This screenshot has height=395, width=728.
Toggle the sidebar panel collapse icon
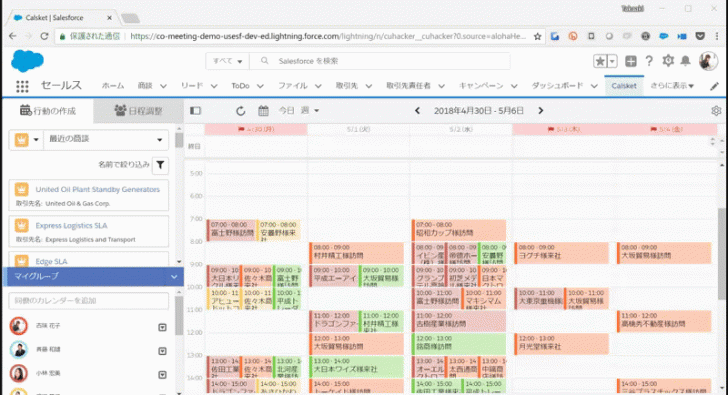coord(195,110)
